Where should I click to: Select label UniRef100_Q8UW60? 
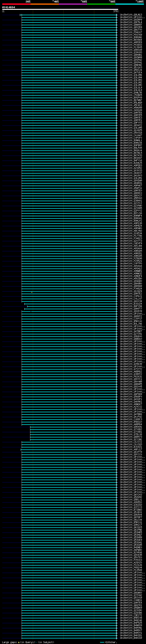click(131, 593)
